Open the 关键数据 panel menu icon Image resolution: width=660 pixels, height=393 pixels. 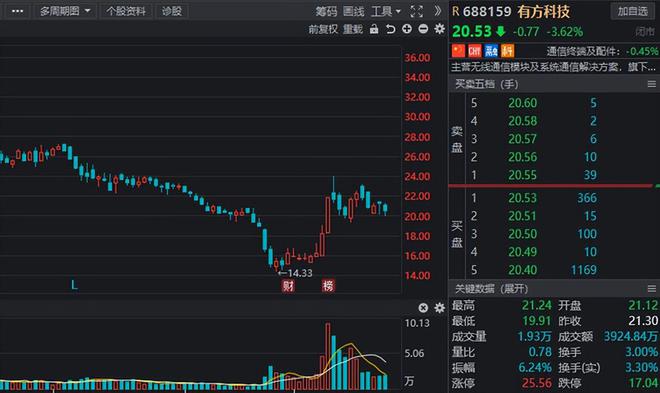[x=652, y=289]
